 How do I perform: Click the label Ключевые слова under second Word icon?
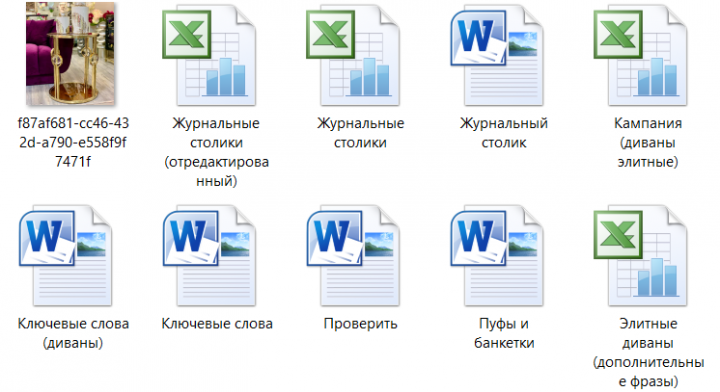217,324
